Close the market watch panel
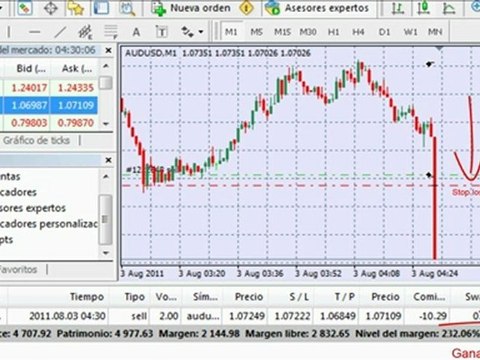The image size is (480, 360). [108, 50]
